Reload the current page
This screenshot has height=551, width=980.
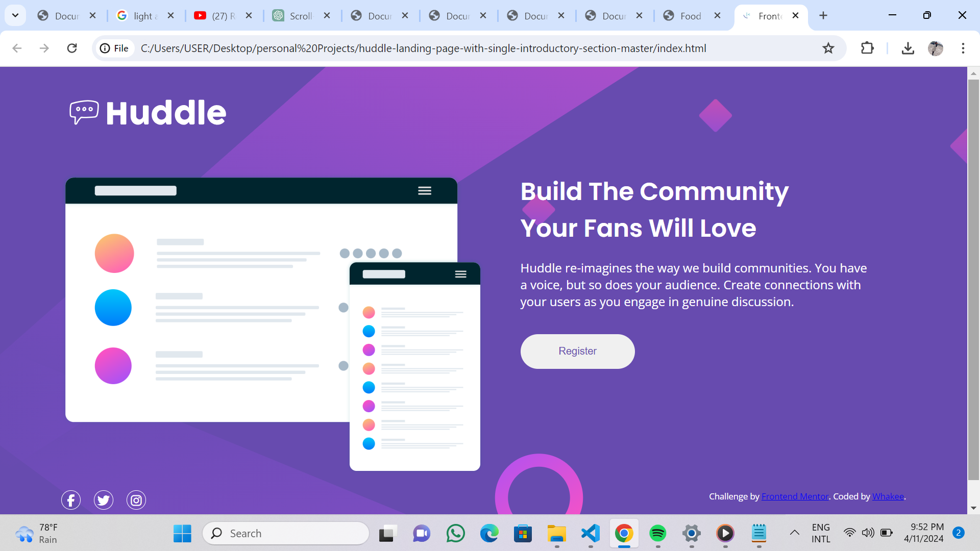click(72, 48)
